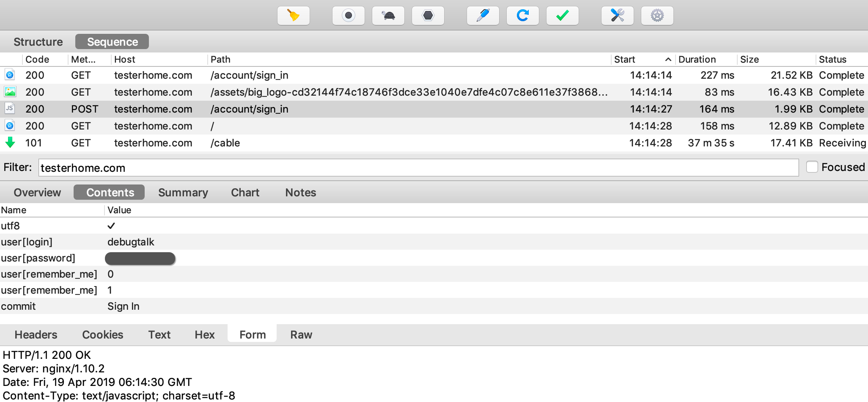Click the repeat request refresh icon
This screenshot has height=402, width=868.
coord(522,16)
